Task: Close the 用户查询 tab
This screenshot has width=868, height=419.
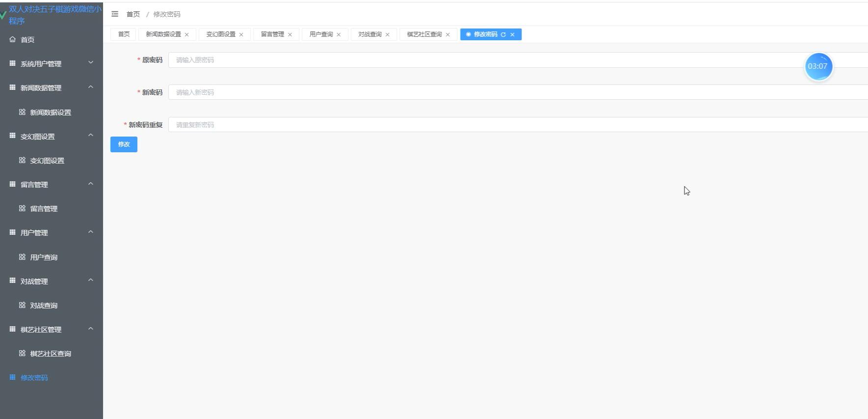Action: [x=339, y=35]
